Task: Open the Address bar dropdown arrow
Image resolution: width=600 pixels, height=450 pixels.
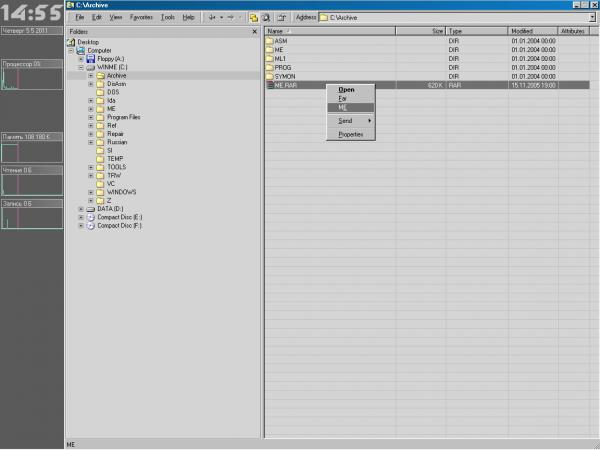Action: [x=591, y=18]
